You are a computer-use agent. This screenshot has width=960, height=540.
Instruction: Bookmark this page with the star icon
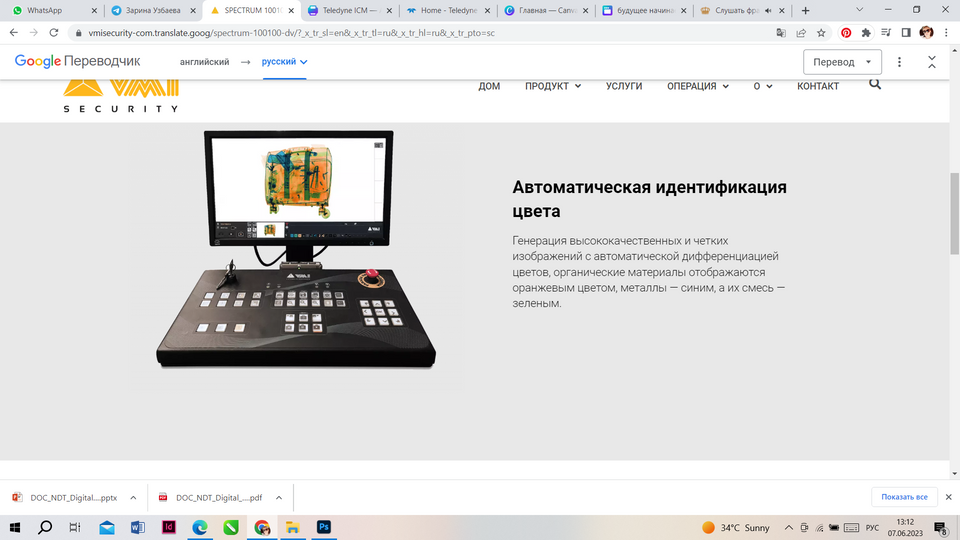[821, 32]
